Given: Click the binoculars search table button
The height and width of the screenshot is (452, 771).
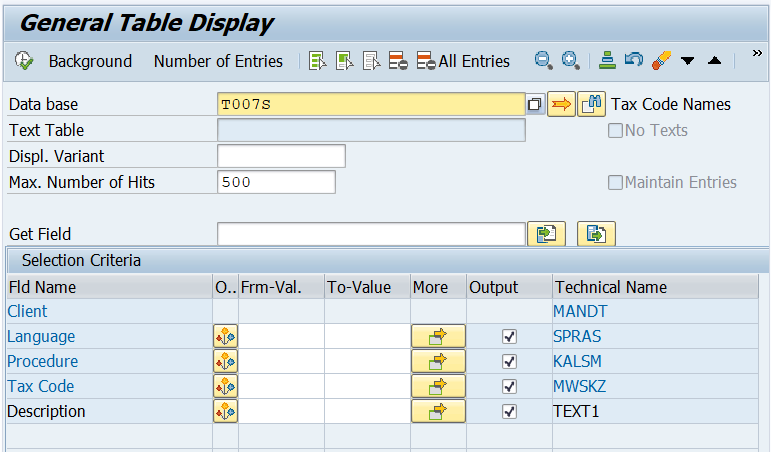Looking at the screenshot, I should pos(591,104).
